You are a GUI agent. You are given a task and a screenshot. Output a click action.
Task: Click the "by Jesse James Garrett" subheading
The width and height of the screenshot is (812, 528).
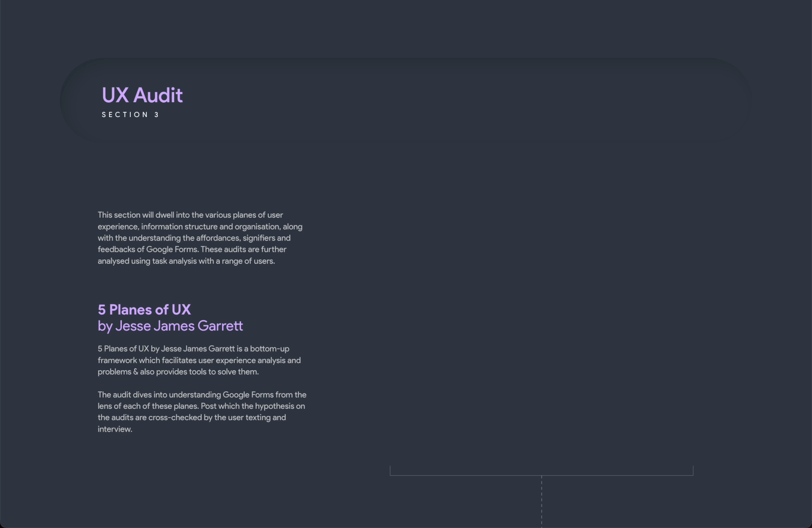coord(170,326)
